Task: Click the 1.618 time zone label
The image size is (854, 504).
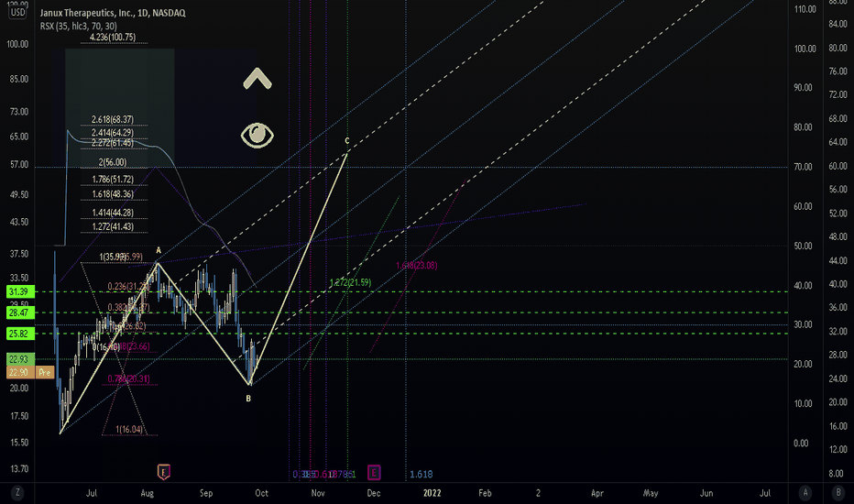Action: coord(422,474)
